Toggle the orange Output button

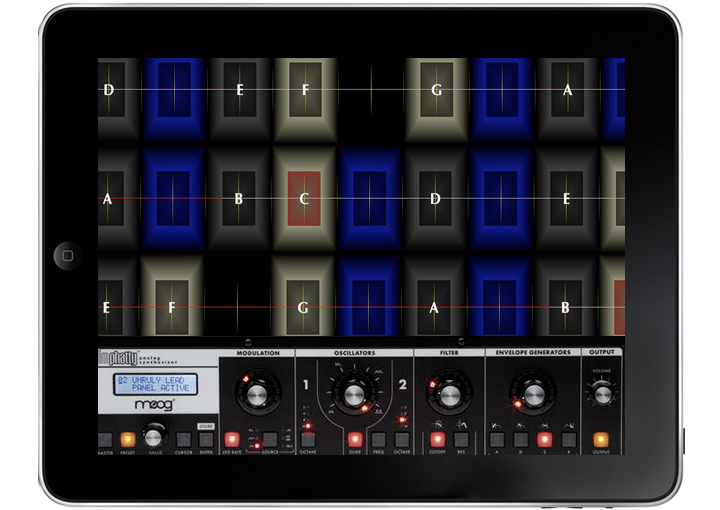601,440
